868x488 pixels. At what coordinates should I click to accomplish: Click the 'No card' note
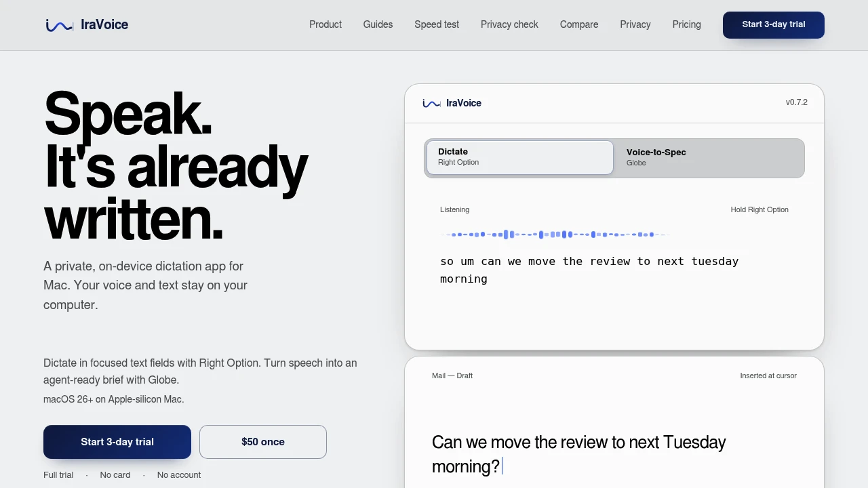coord(115,475)
